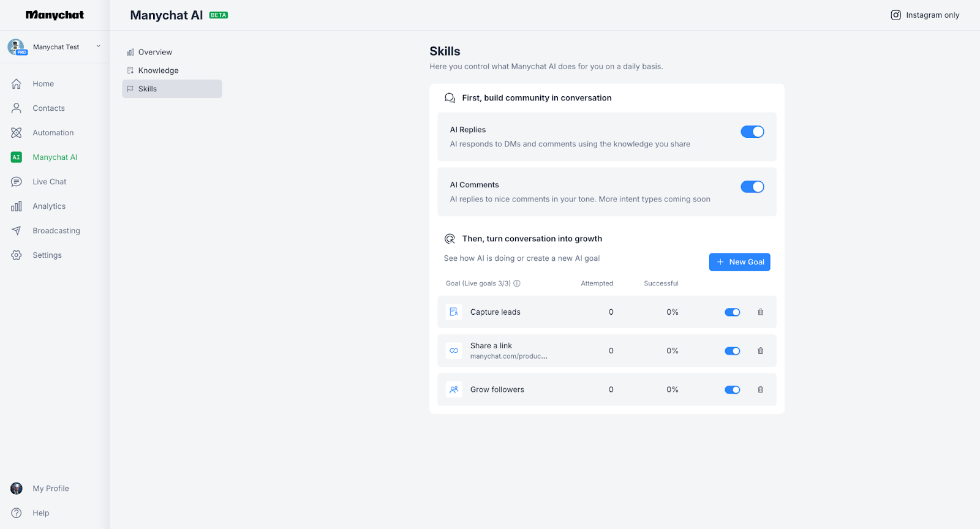The height and width of the screenshot is (529, 980).
Task: Click the New Goal button
Action: (739, 262)
